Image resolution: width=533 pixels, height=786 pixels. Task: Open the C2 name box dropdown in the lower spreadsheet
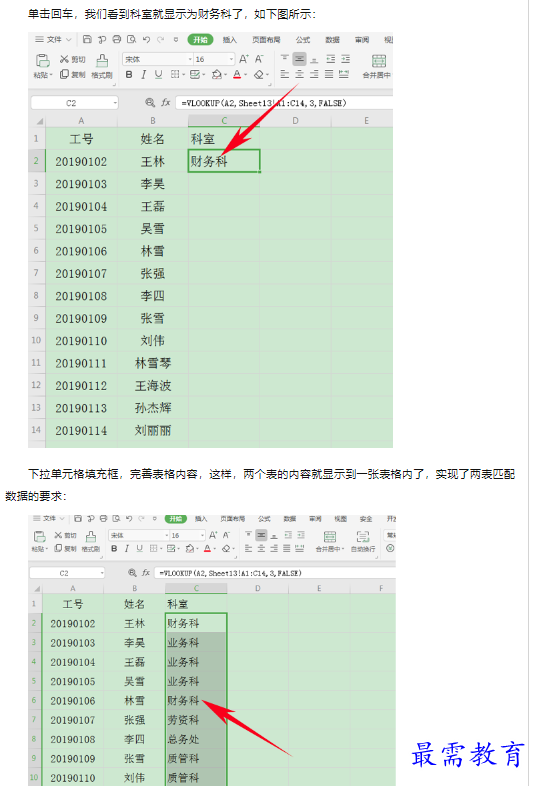coord(102,572)
